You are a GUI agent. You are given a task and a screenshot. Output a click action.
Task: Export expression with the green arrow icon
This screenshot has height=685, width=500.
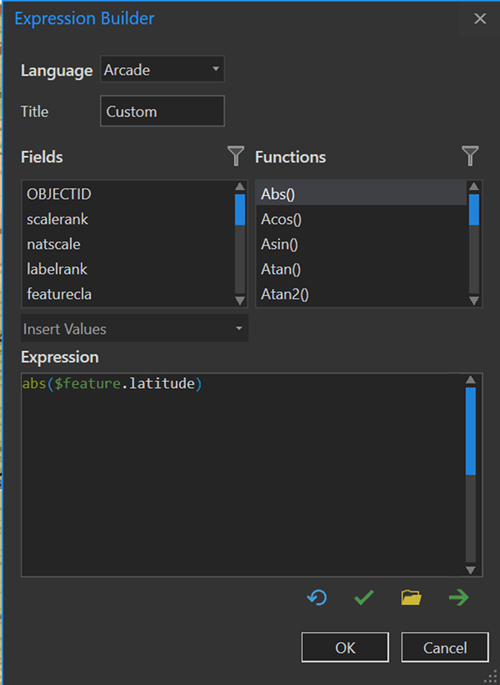pos(459,597)
